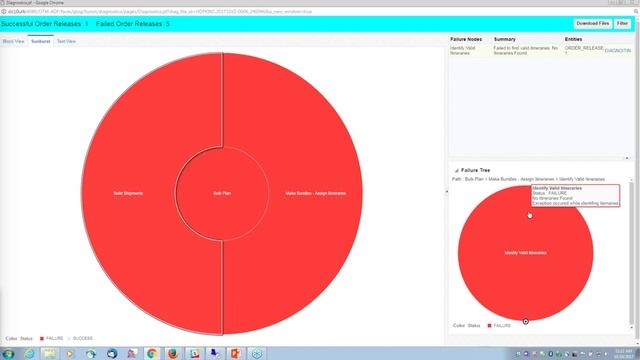Click the Failure Tree vertical scrollbar
The height and width of the screenshot is (360, 640).
point(631,253)
